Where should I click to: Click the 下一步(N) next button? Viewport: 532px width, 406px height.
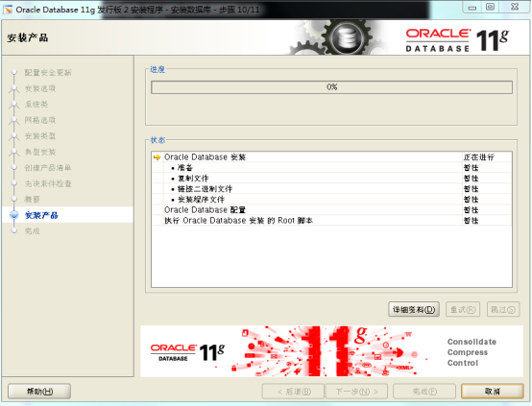point(356,392)
